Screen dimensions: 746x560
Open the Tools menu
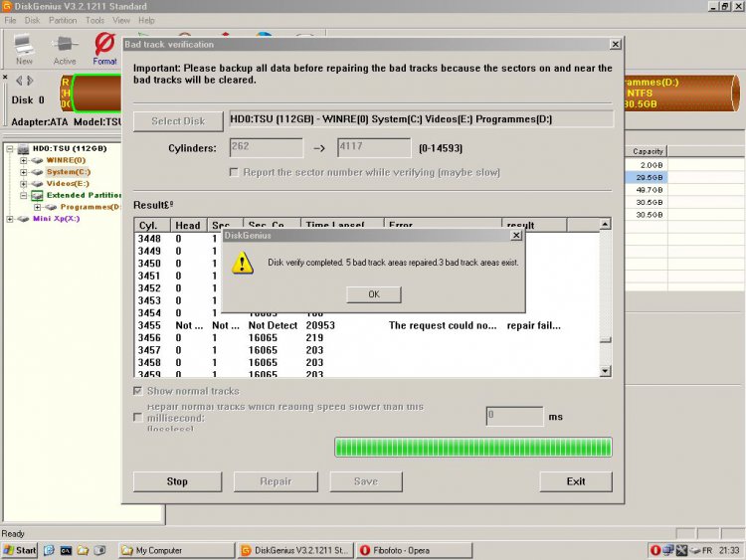click(94, 21)
